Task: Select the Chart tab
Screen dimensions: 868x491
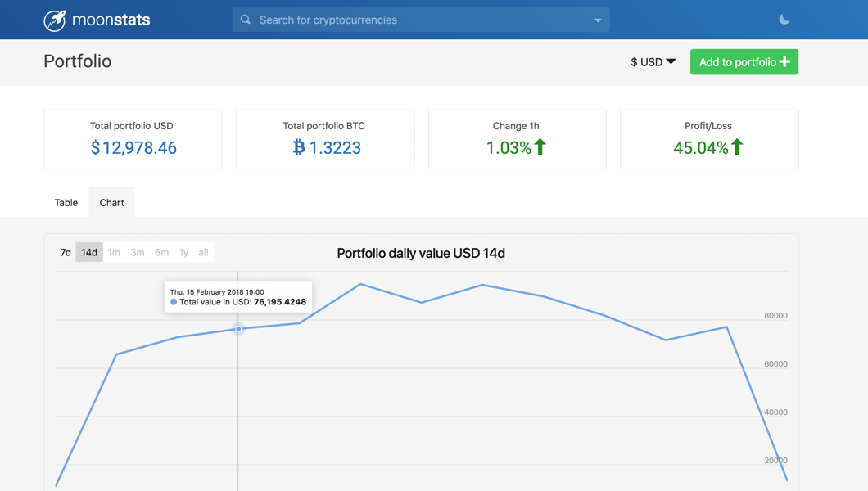Action: coord(111,202)
